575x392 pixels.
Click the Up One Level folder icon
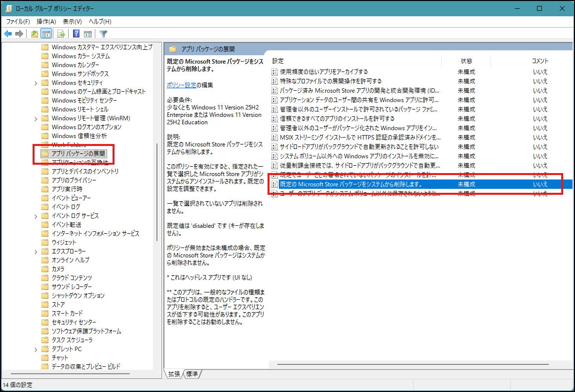[34, 34]
